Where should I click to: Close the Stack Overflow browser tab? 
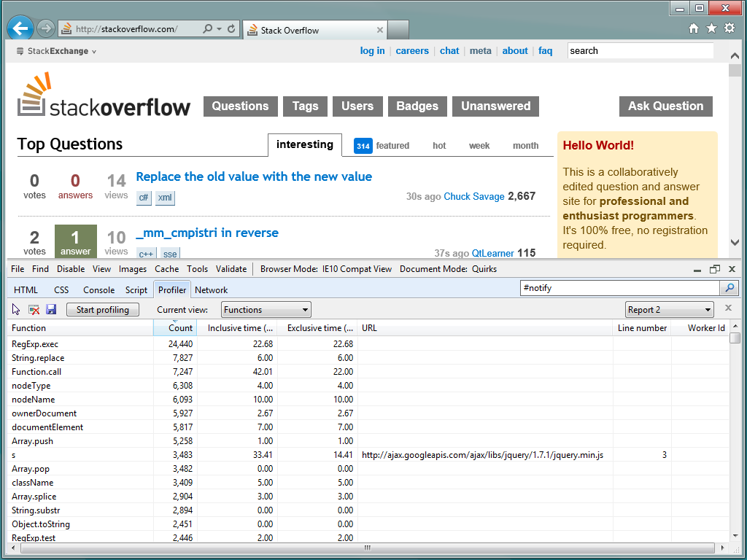point(379,30)
